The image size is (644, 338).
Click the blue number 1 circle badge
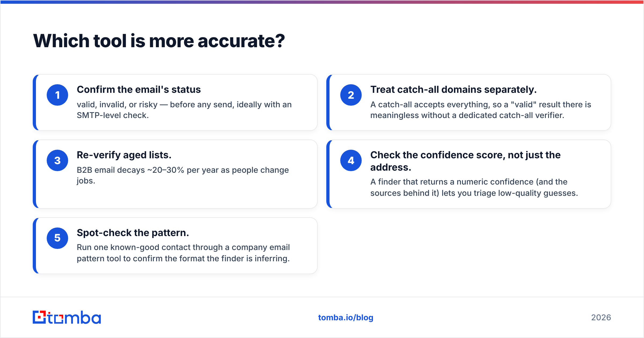pos(57,95)
